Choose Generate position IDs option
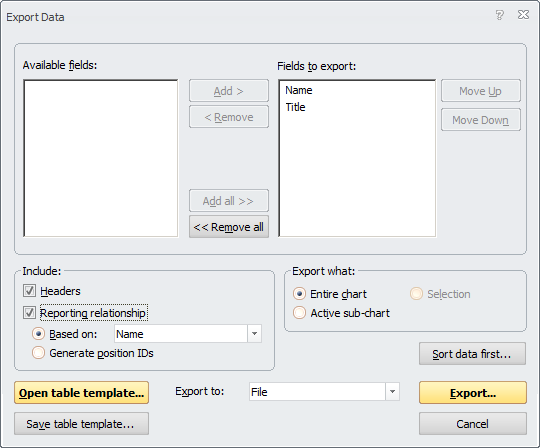This screenshot has height=448, width=540. click(38, 353)
